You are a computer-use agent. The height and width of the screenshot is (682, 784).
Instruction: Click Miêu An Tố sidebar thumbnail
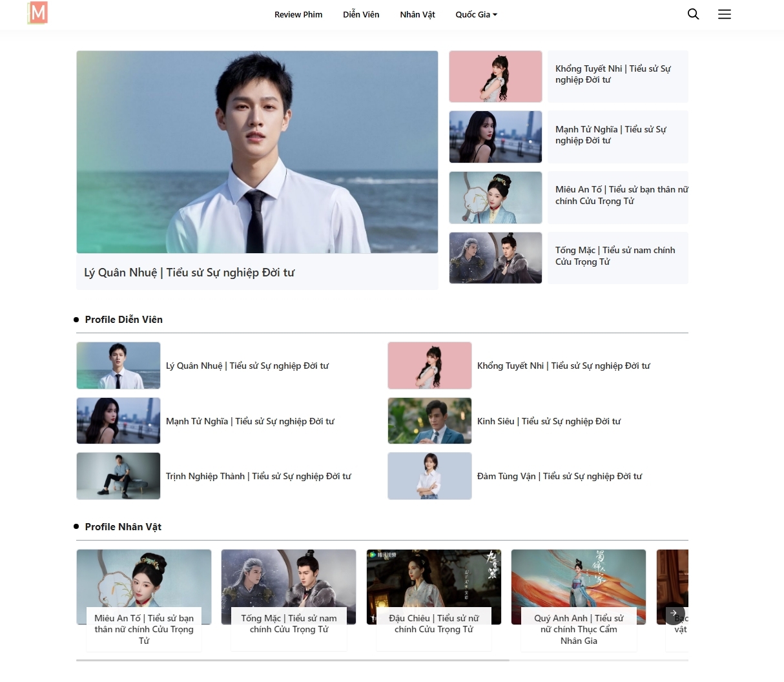pyautogui.click(x=495, y=198)
